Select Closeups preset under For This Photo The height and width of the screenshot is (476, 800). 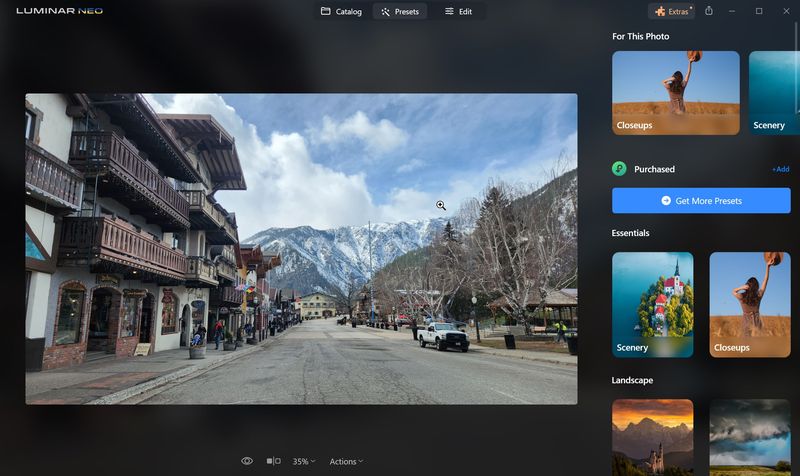(x=676, y=93)
